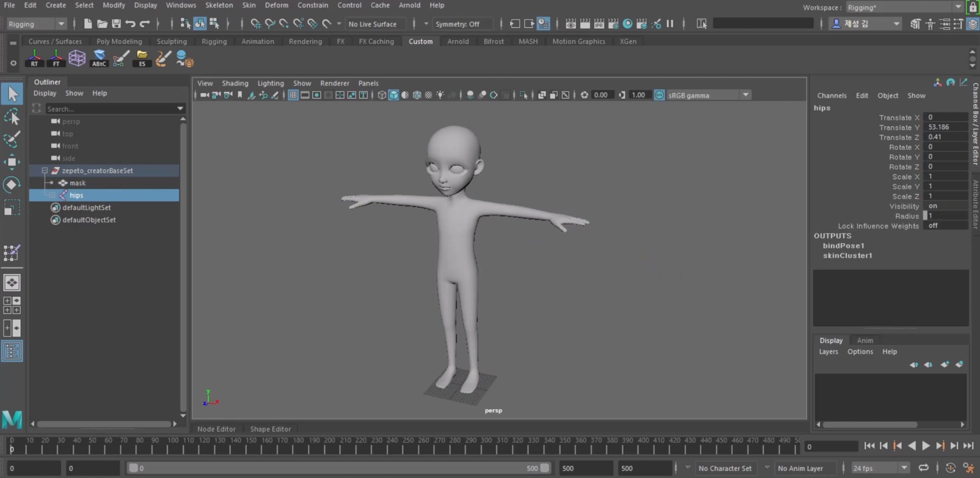Collapse zepeto_creatorBaseSet in Outliner
The width and height of the screenshot is (980, 478).
click(x=44, y=170)
